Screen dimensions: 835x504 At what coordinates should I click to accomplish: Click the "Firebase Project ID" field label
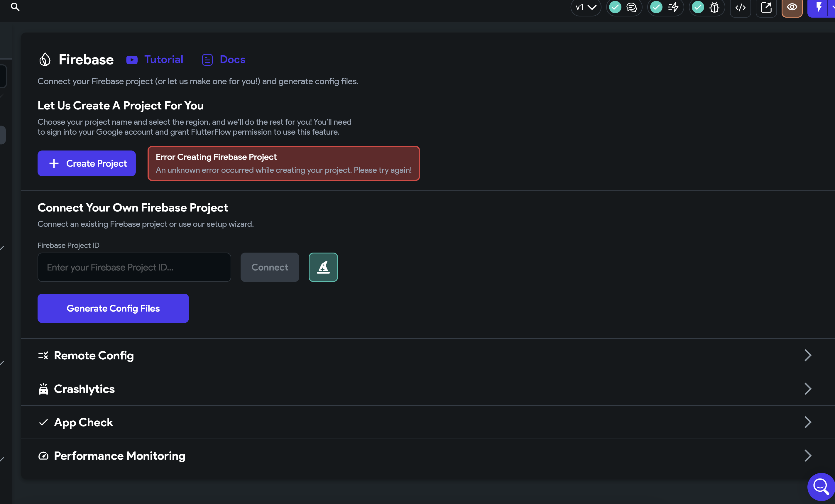(x=68, y=245)
